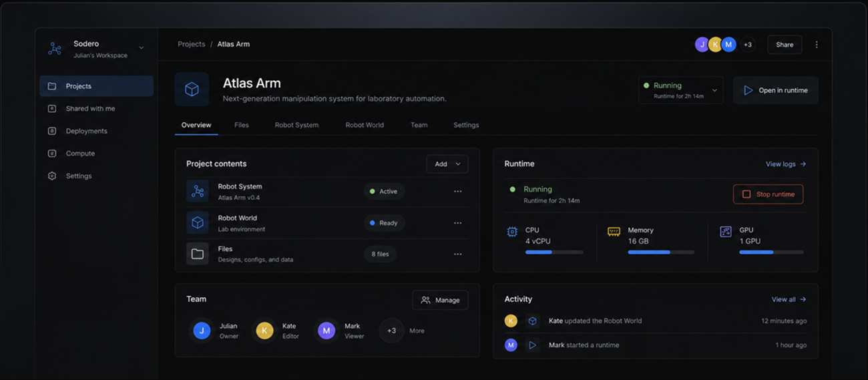Click 'Mark started a runtime' entry
Viewport: 868px width, 380px height.
[584, 345]
